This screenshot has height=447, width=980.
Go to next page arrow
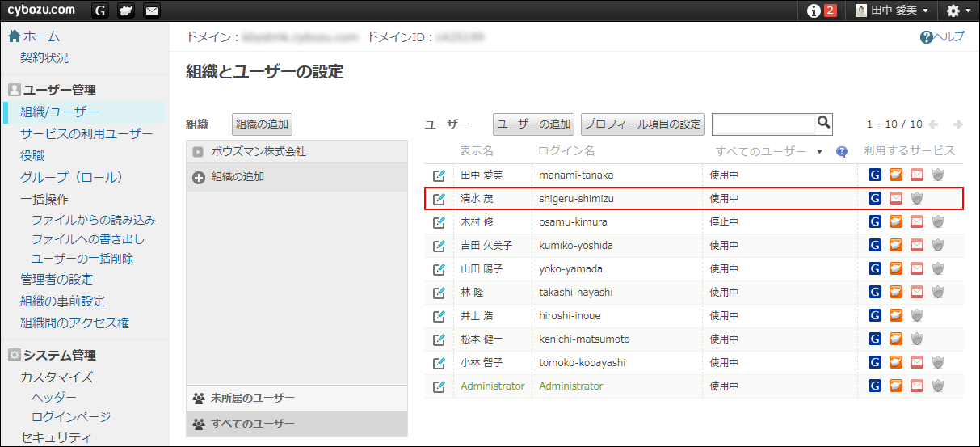pyautogui.click(x=957, y=124)
